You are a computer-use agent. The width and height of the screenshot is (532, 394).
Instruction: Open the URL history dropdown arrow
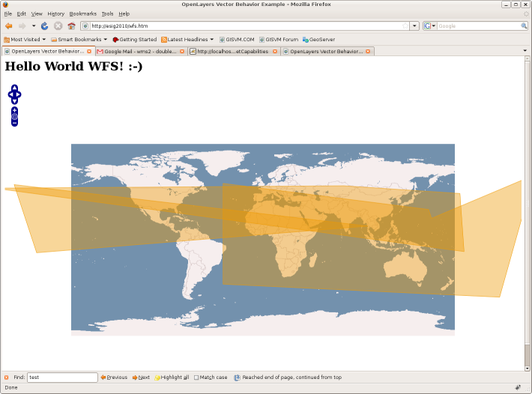[x=414, y=26]
